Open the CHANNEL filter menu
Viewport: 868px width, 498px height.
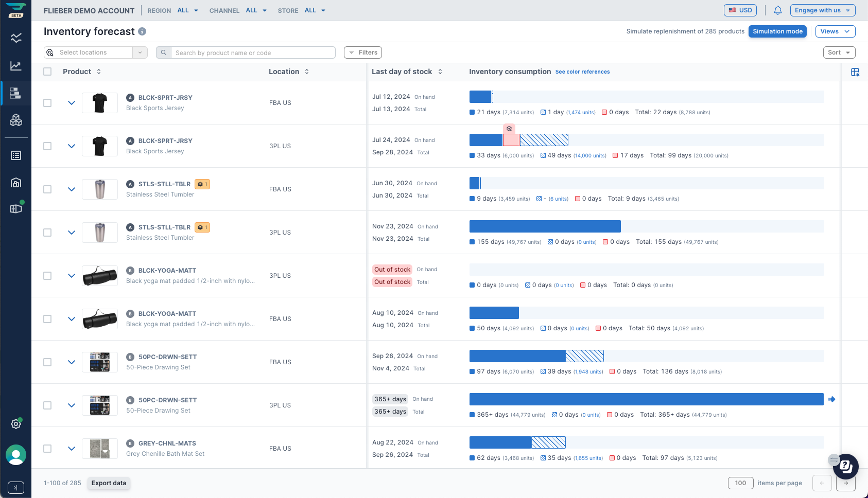(x=256, y=10)
